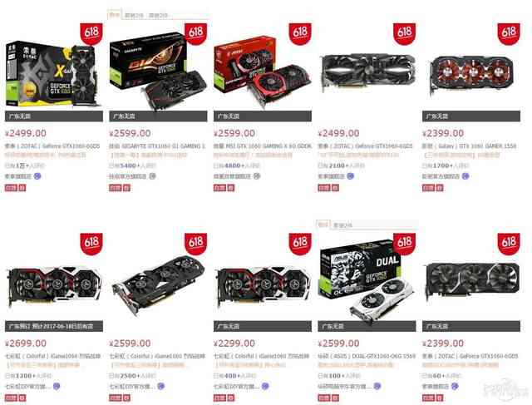This screenshot has width=532, height=405.
Task: Open chat icon beside GIGABYTE store name
Action: coord(153,176)
